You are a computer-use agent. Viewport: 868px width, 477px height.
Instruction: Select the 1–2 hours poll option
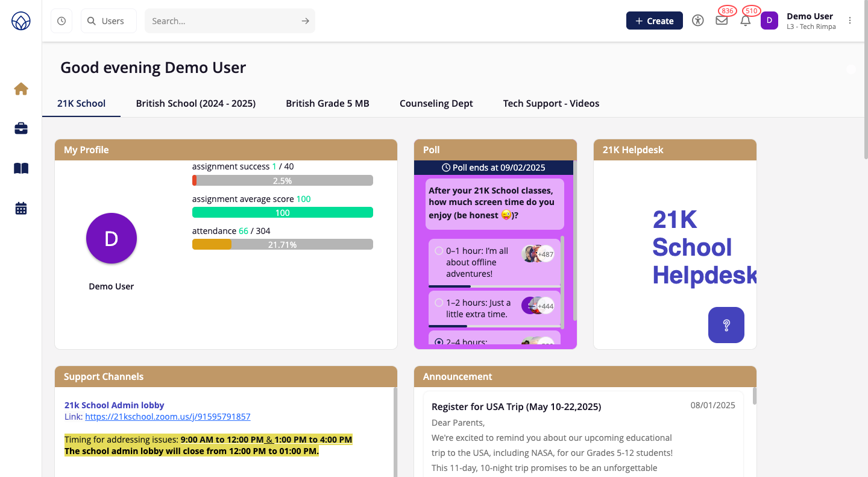tap(439, 303)
